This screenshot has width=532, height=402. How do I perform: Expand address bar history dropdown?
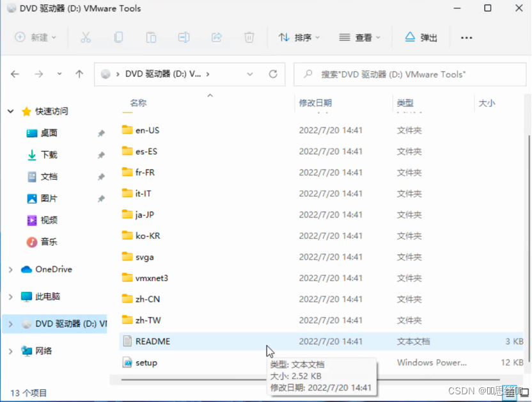pos(250,74)
